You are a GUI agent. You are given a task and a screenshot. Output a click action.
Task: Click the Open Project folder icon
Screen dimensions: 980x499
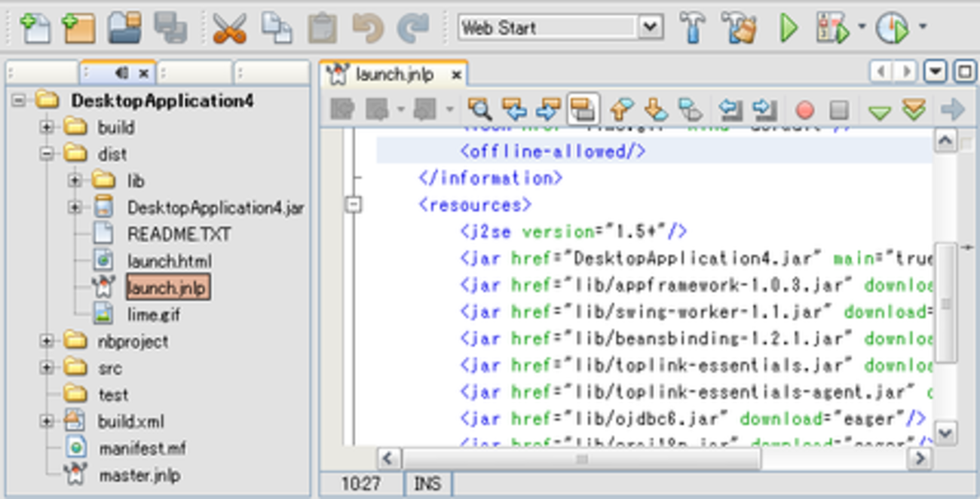point(124,29)
